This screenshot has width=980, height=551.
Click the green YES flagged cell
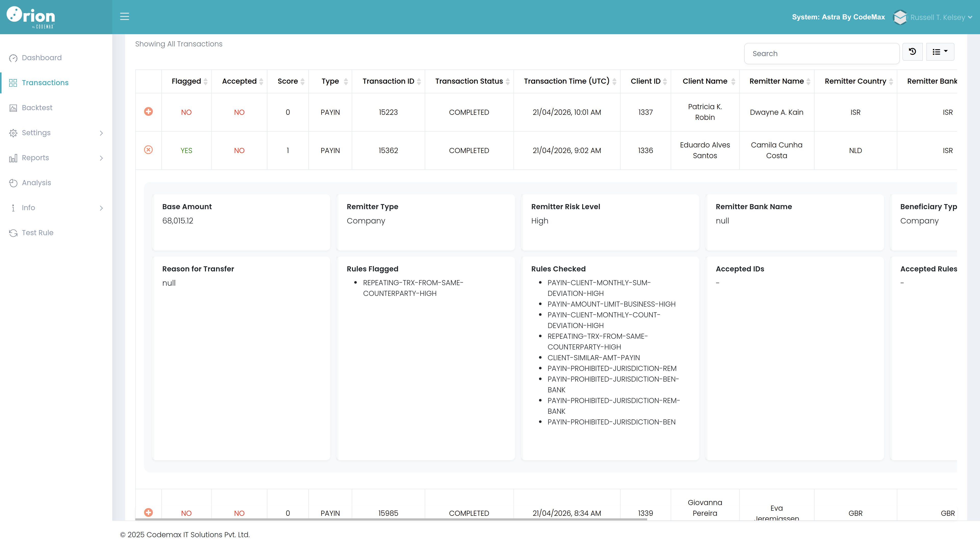tap(186, 151)
